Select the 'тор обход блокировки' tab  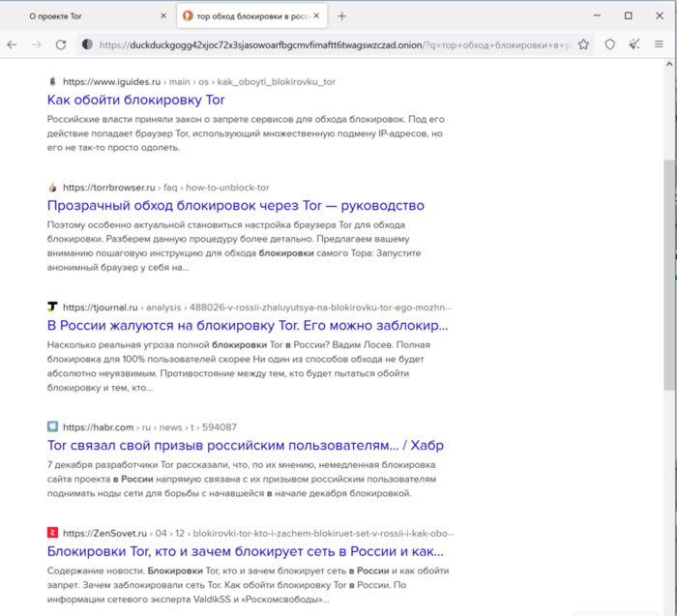point(253,16)
